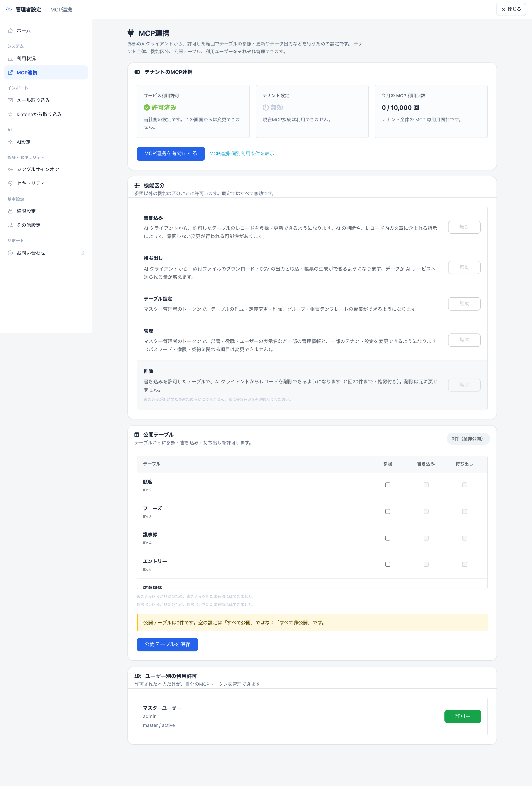This screenshot has height=786, width=532.
Task: Toggle the 管理 feature 無効 button
Action: pyautogui.click(x=464, y=340)
